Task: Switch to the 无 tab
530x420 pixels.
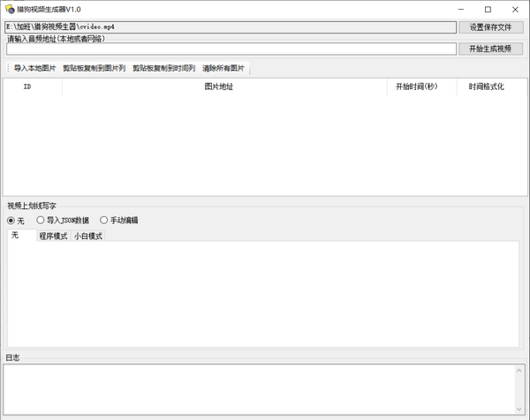Action: pos(21,235)
